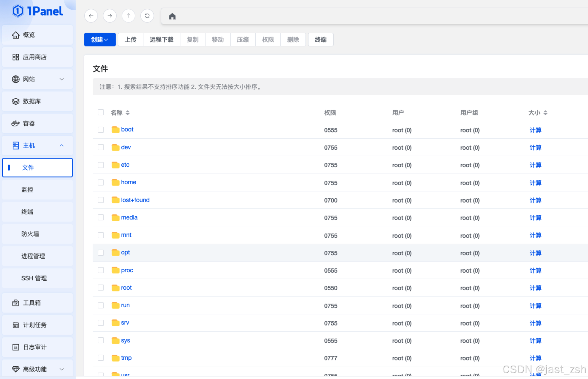Open 容器 in the sidebar
588x379 pixels.
37,123
